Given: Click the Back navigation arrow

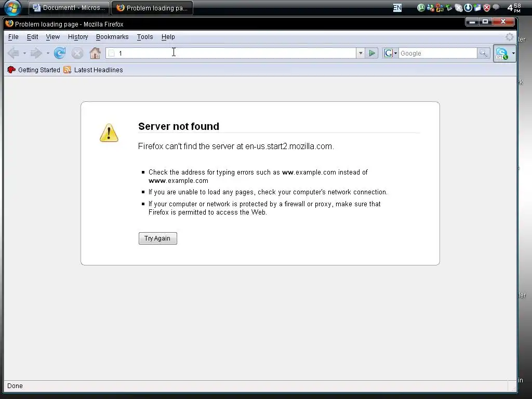Looking at the screenshot, I should coord(13,53).
